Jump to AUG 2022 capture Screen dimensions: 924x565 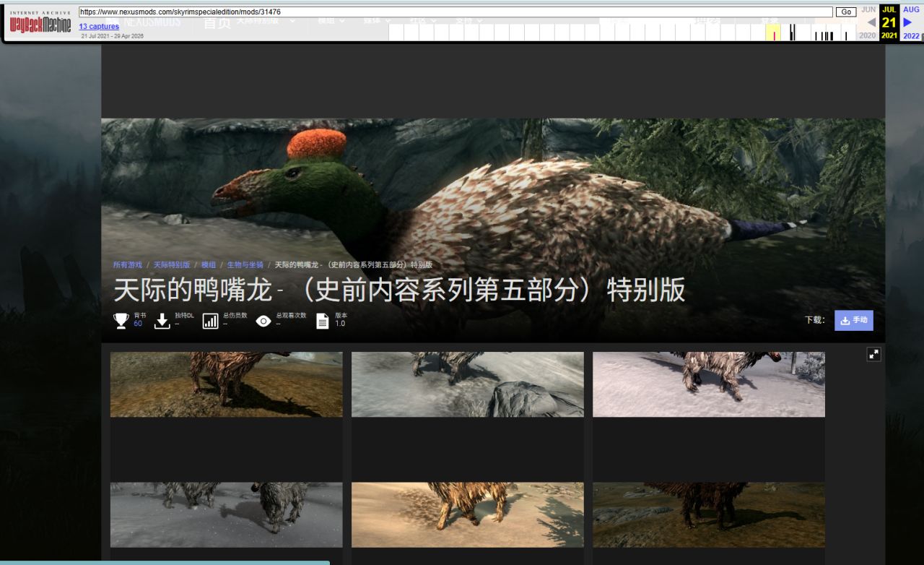point(911,9)
